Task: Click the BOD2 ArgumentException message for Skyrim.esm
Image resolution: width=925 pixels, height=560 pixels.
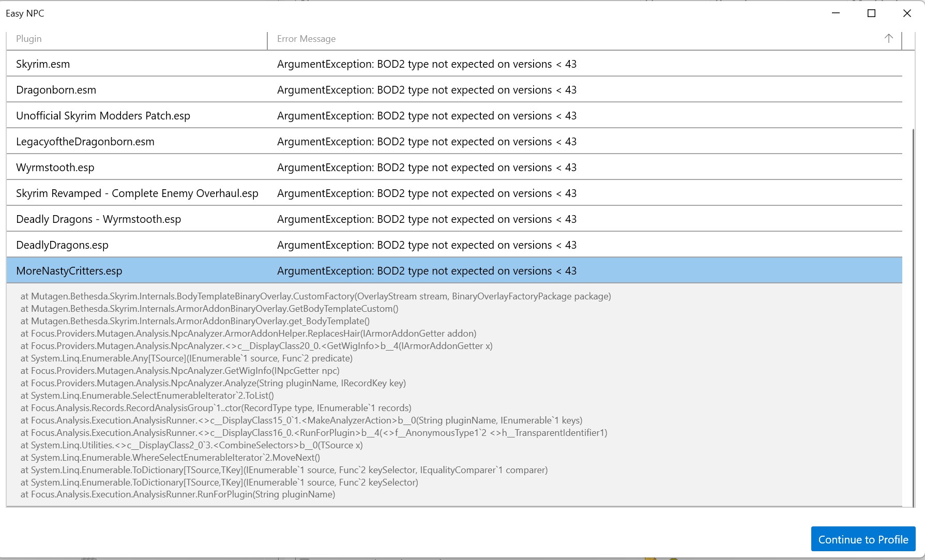Action: [427, 64]
